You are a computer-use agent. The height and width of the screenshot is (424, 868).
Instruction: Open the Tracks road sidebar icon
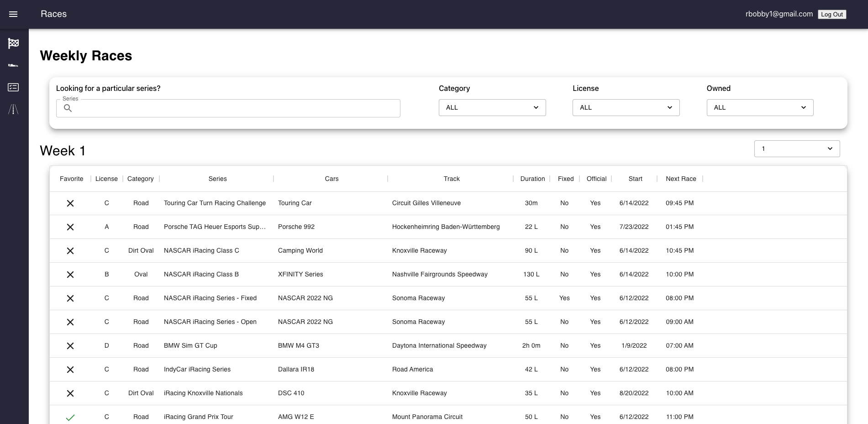coord(13,109)
